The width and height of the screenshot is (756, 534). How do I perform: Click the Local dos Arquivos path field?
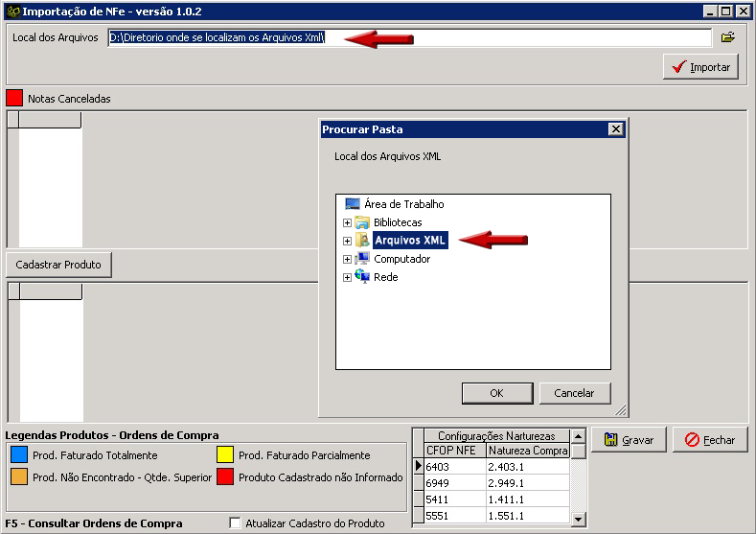tap(409, 37)
